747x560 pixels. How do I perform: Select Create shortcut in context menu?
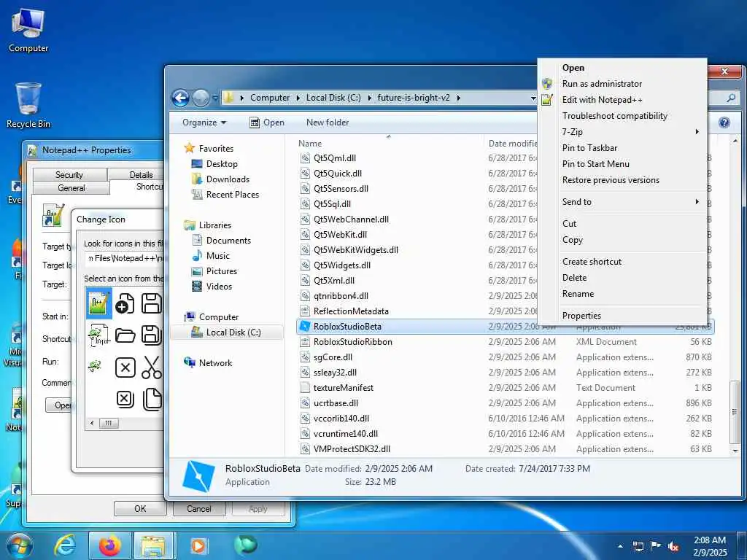point(622,262)
